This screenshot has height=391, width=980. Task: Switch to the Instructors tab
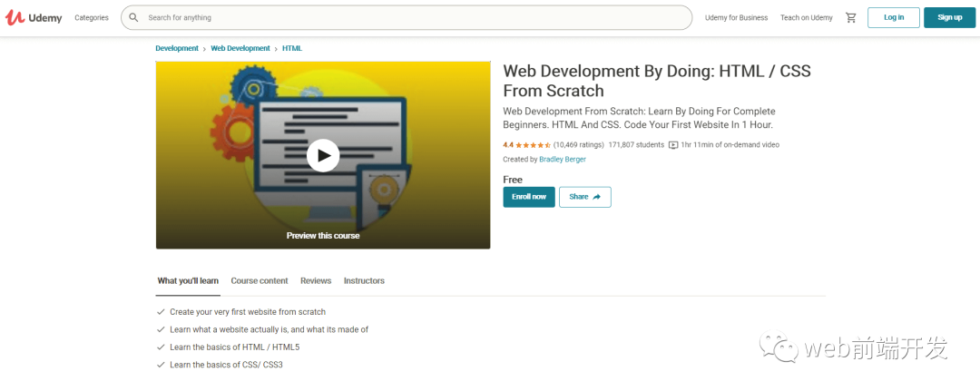364,281
